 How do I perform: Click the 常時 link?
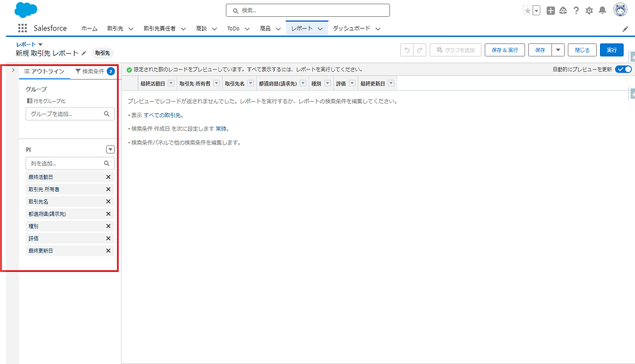pos(221,129)
